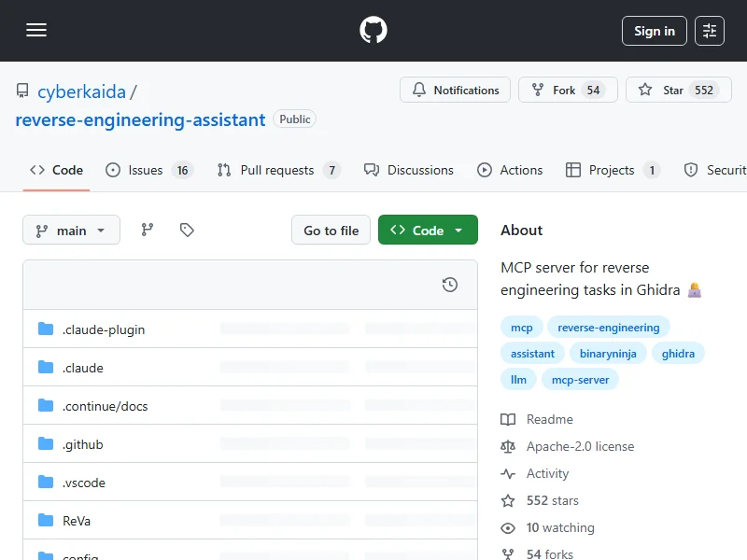Switch to the Pull requests tab
The height and width of the screenshot is (560, 747).
tap(276, 170)
